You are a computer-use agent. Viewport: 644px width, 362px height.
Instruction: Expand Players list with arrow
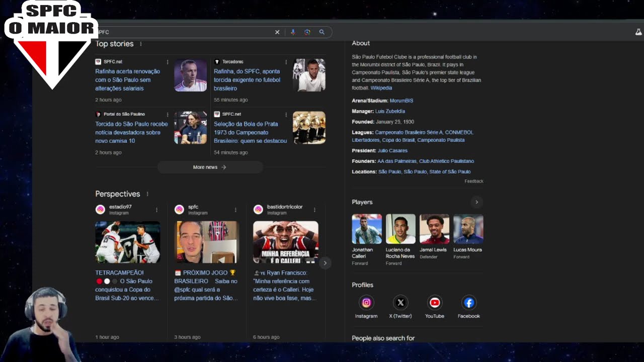pyautogui.click(x=476, y=202)
